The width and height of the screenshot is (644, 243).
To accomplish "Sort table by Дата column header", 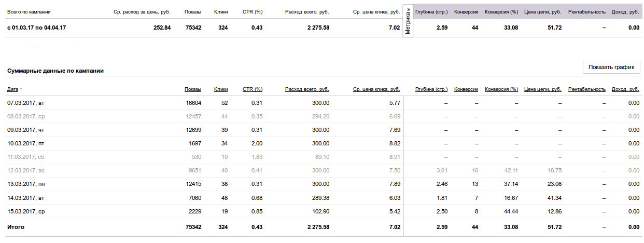I will (x=12, y=89).
